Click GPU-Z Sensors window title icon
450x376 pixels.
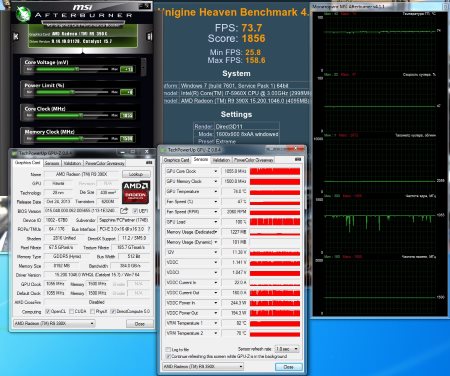pyautogui.click(x=163, y=150)
